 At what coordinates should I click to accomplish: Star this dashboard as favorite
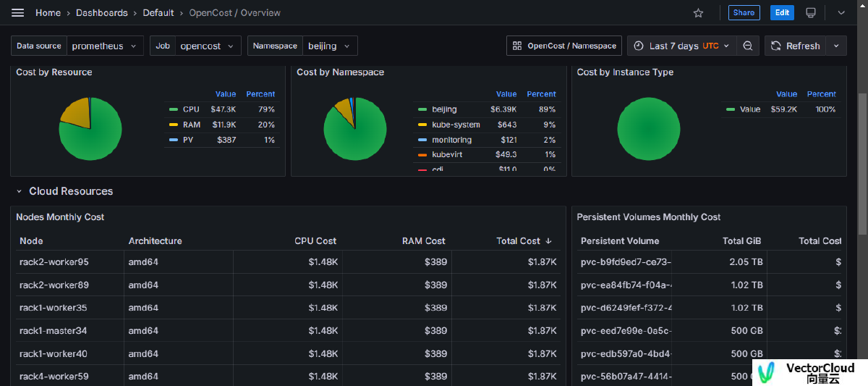698,13
